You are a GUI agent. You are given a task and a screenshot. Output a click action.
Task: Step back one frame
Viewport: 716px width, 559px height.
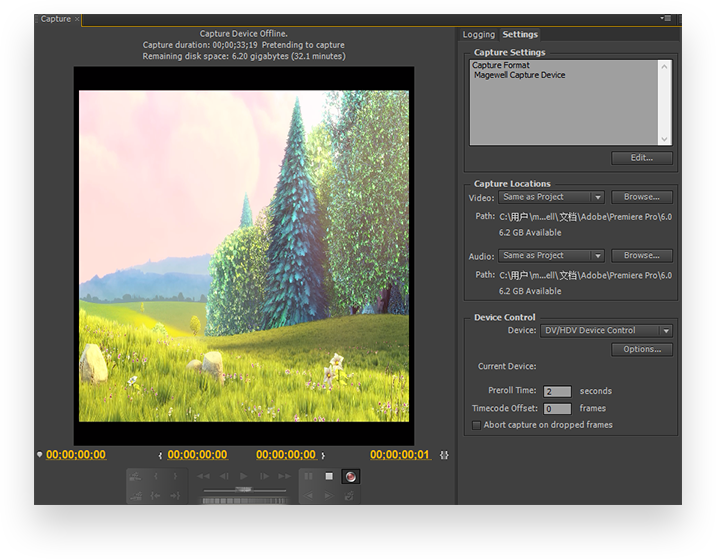pos(224,477)
